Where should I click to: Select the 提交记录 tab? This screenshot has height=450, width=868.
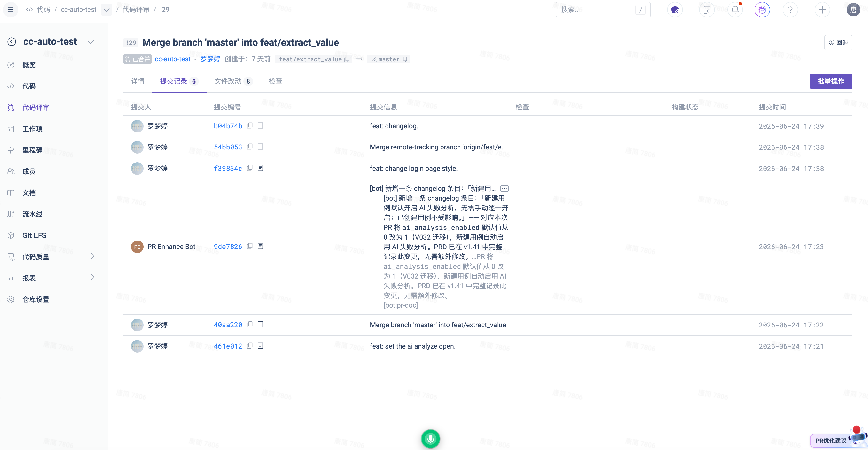click(x=179, y=81)
